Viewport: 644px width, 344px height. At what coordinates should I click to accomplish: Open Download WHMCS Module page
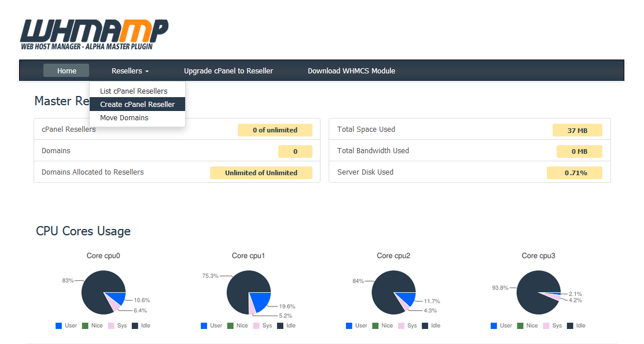coord(351,71)
